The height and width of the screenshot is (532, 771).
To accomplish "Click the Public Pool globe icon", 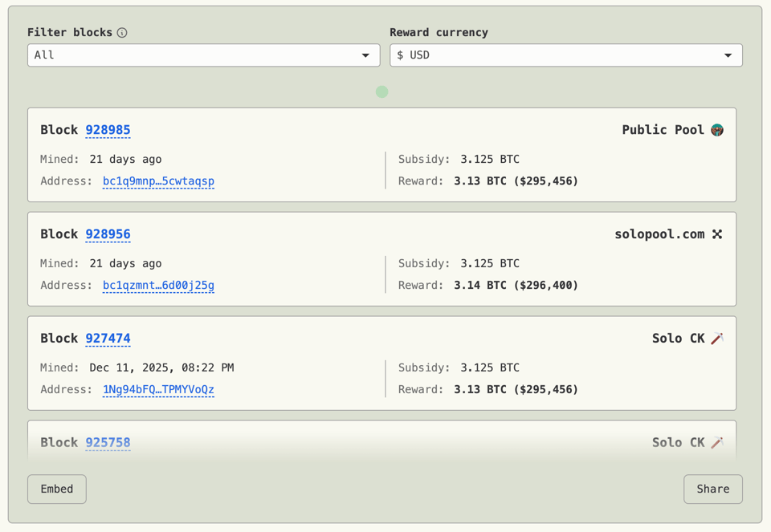I will click(719, 129).
